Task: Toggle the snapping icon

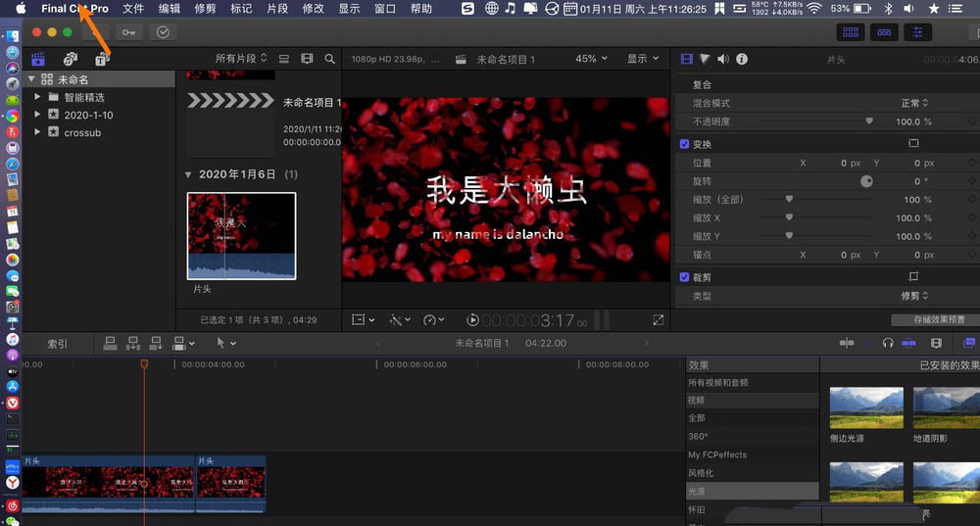Action: point(908,343)
